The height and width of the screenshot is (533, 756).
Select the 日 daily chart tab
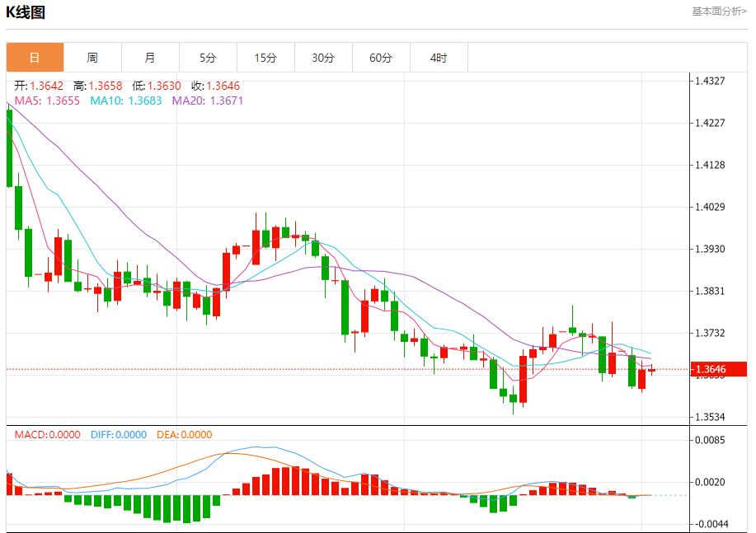(35, 58)
